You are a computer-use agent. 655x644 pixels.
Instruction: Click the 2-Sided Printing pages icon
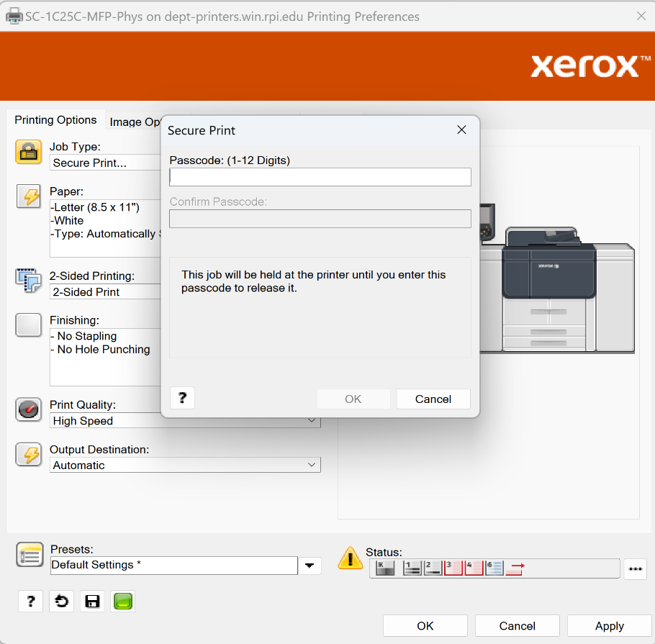tap(28, 280)
